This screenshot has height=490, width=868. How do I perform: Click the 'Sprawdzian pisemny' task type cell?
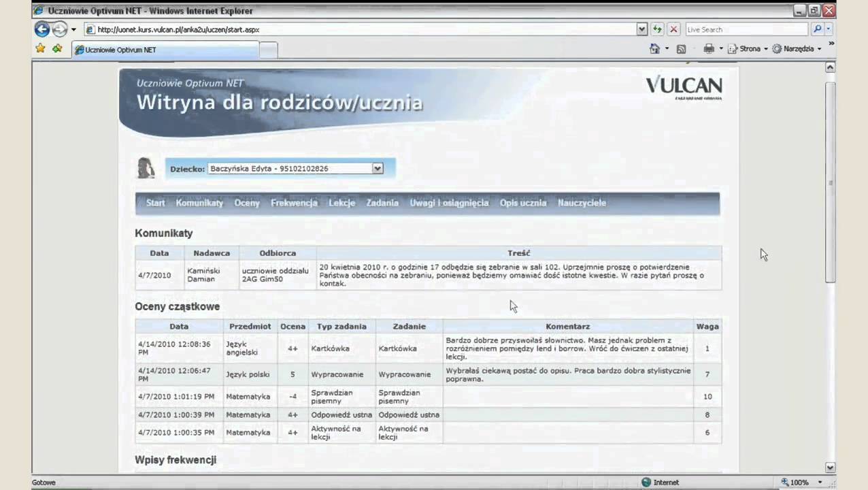click(341, 397)
